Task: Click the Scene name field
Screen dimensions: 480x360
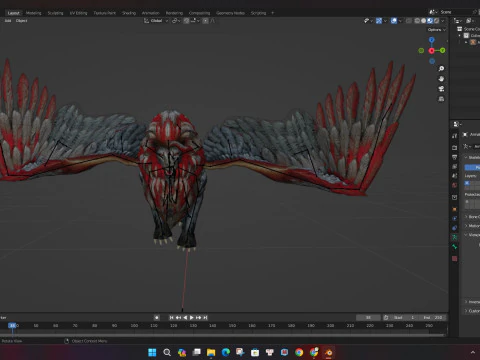Action: tap(455, 12)
